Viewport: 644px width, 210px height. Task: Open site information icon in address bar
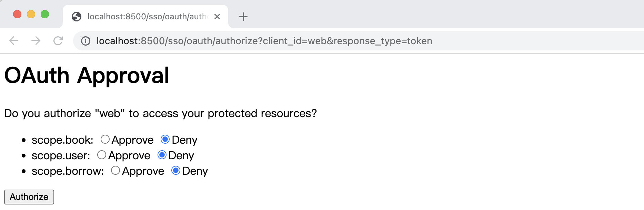(85, 41)
